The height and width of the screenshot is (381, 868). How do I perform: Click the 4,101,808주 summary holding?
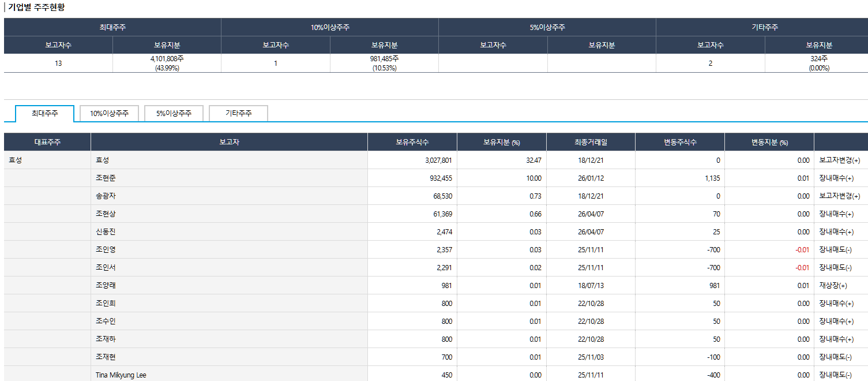coord(167,59)
